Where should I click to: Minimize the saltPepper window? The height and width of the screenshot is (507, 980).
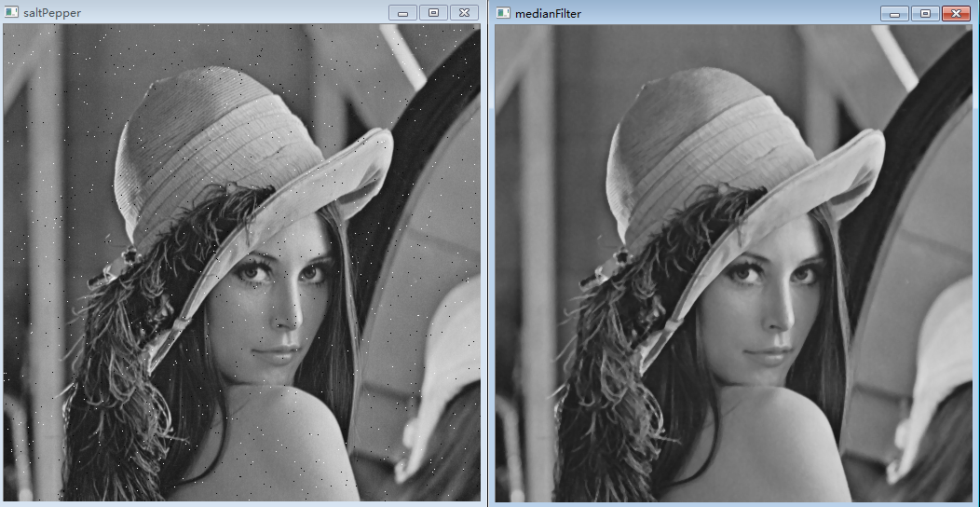pyautogui.click(x=403, y=13)
